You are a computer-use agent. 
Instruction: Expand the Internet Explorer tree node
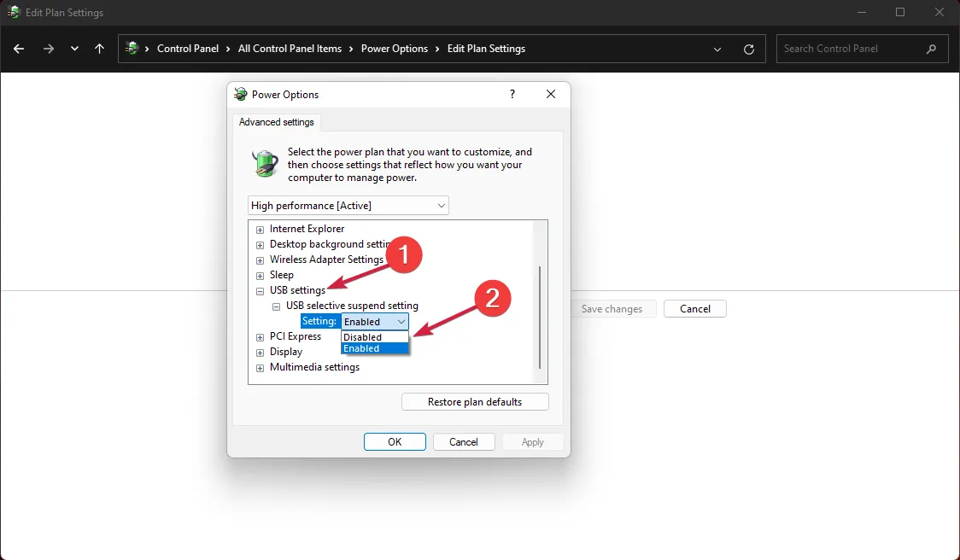[x=260, y=230]
